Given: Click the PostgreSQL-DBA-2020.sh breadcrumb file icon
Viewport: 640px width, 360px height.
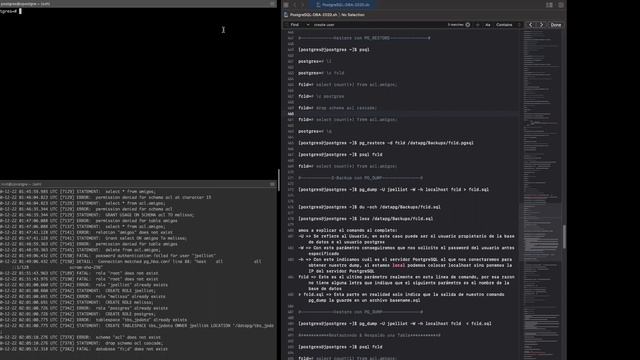Looking at the screenshot, I should coord(286,15).
